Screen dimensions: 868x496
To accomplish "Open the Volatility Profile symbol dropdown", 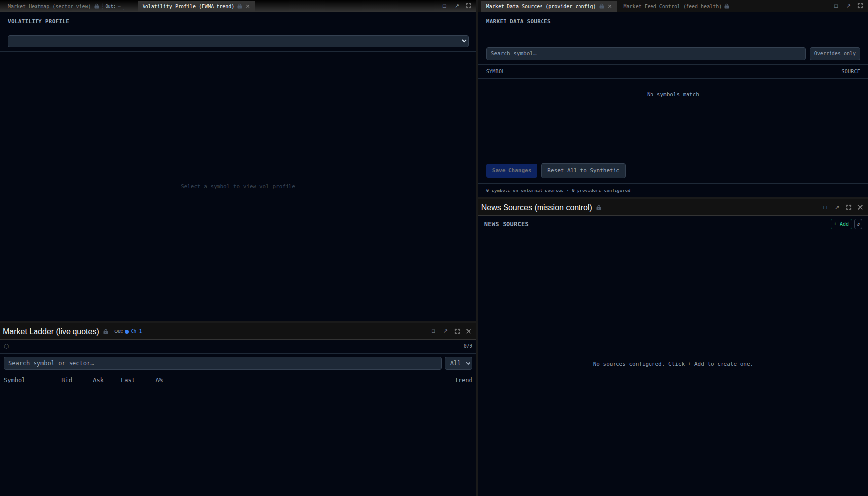I will [x=238, y=41].
